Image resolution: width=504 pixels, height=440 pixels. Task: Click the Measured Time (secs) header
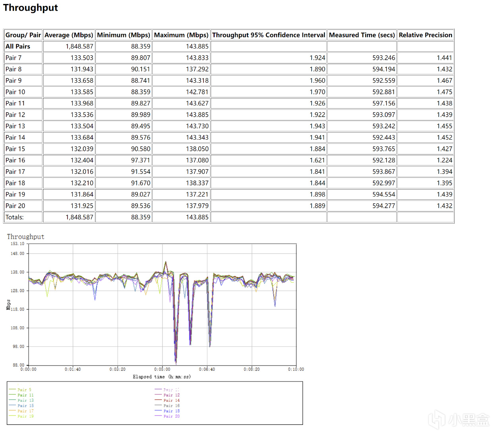362,35
